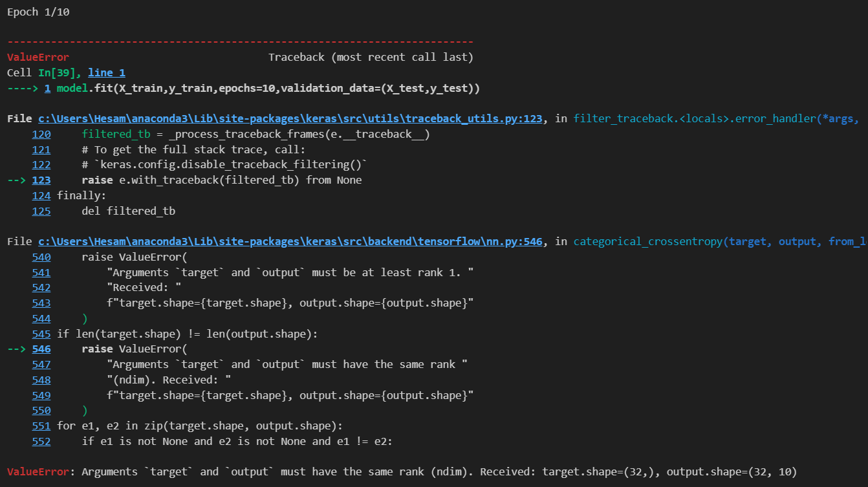The width and height of the screenshot is (868, 487).
Task: Go to line number 550 link
Action: tap(41, 411)
